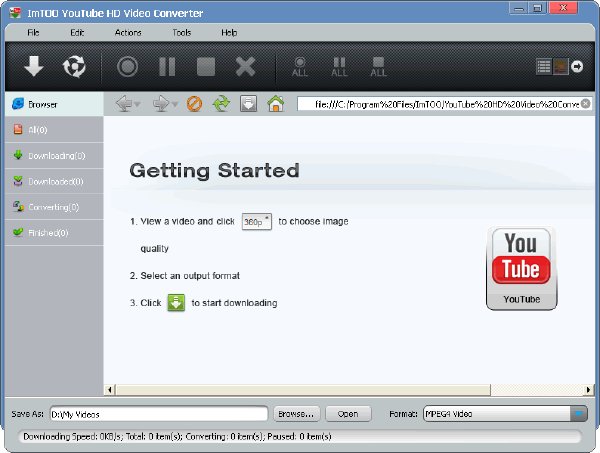Clear the address bar with X

click(x=585, y=104)
